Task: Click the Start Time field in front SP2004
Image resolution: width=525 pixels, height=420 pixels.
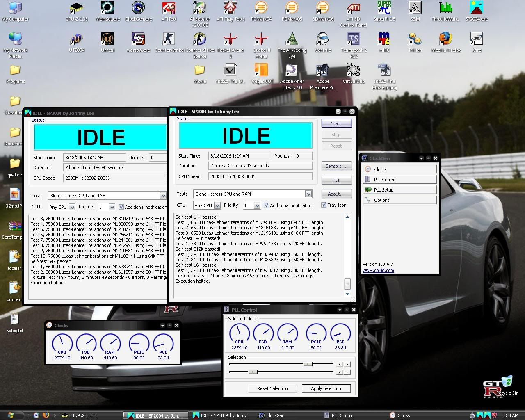Action: (239, 156)
